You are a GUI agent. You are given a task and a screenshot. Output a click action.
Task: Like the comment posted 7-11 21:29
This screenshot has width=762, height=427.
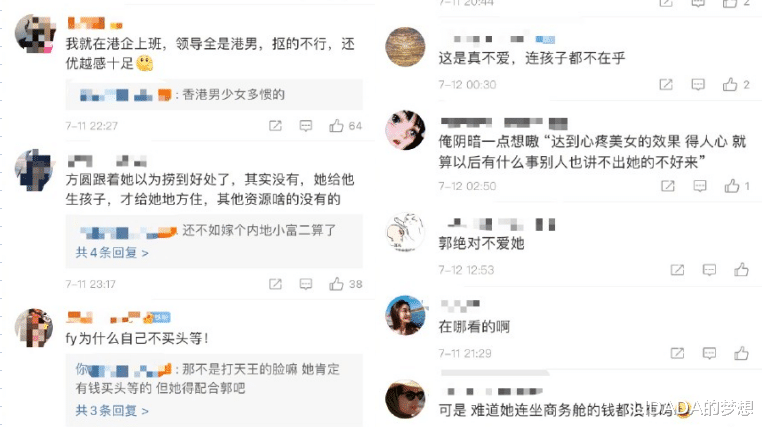click(741, 353)
